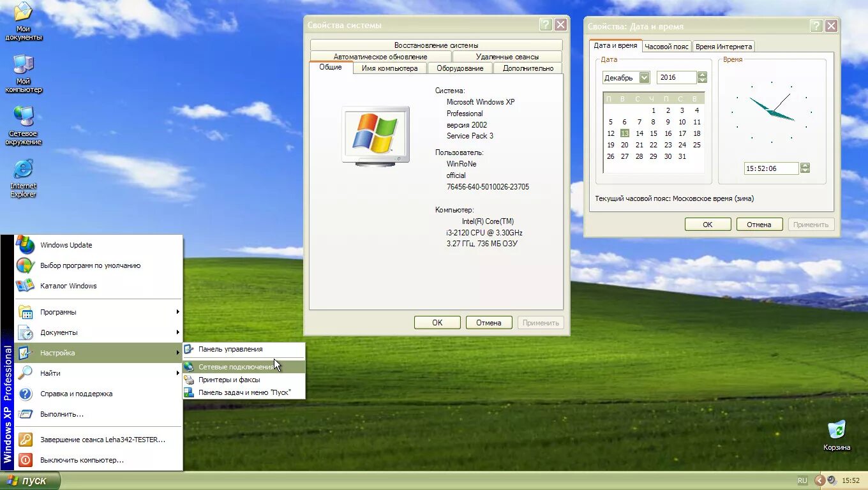The height and width of the screenshot is (490, 868).
Task: Decrease the year with the down spinner
Action: (x=702, y=80)
